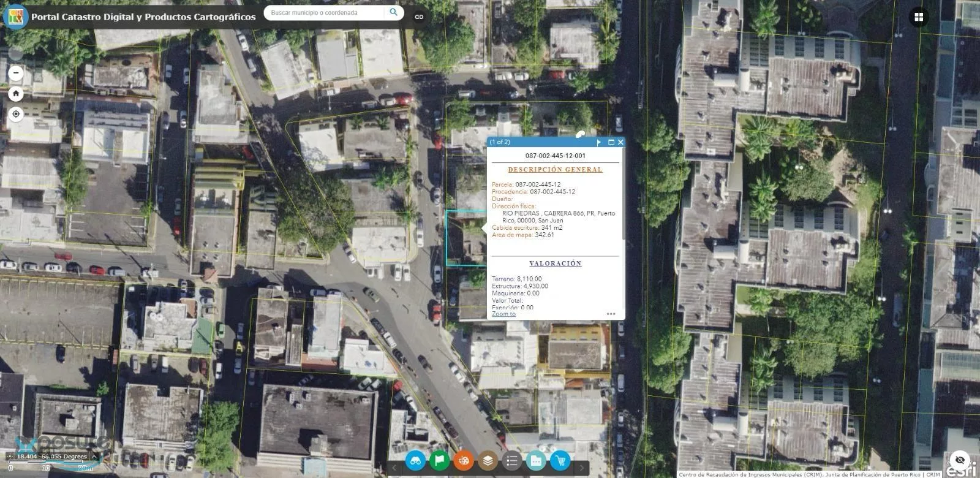The image size is (980, 478).
Task: Click the municipio search input field
Action: (x=326, y=12)
